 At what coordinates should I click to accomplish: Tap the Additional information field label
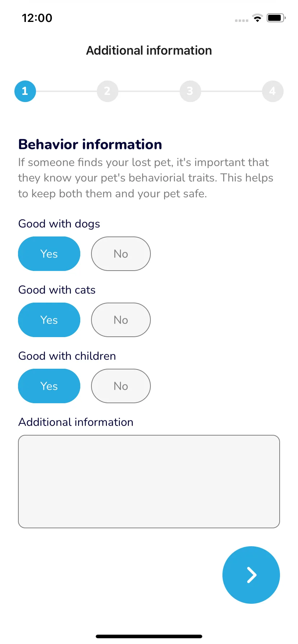point(76,422)
